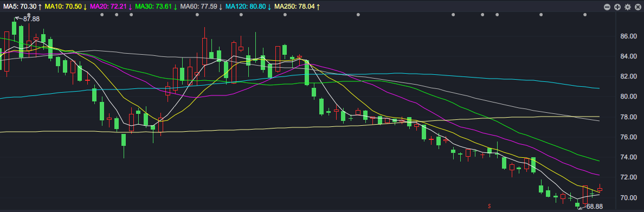Click the 87.88 high price annotation
Viewport: 644px width, 212px height.
[x=31, y=19]
